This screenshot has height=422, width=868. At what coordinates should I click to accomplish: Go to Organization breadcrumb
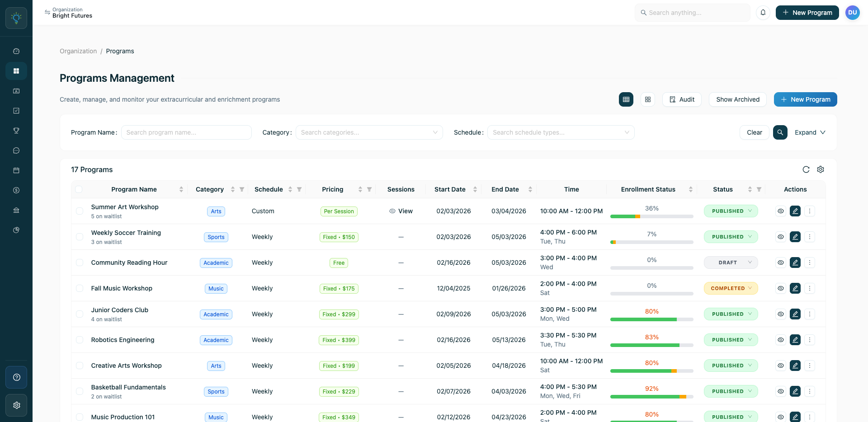(78, 51)
